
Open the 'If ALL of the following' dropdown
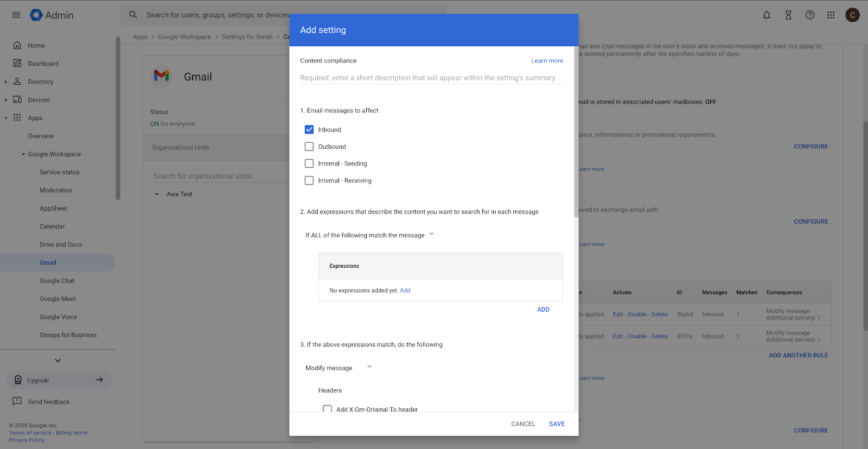pyautogui.click(x=370, y=235)
